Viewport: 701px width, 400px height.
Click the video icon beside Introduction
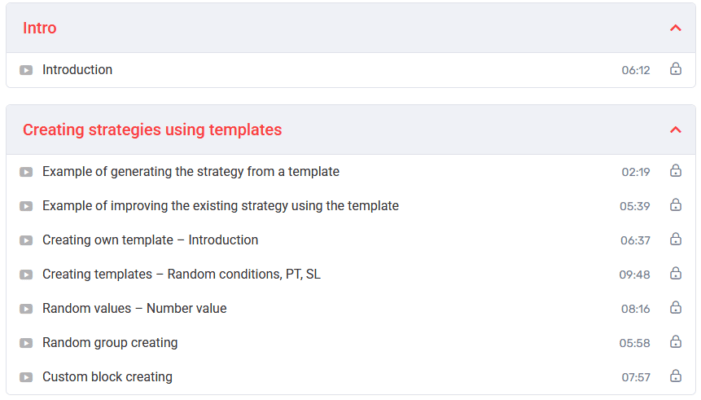(26, 70)
